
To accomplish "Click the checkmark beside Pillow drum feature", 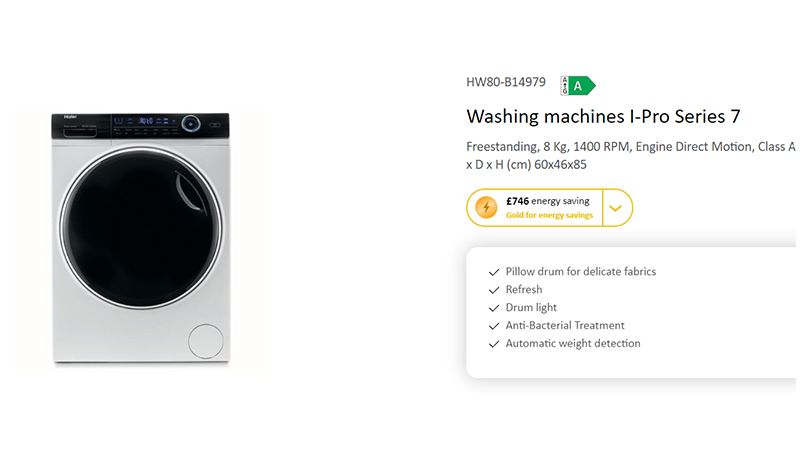I will click(493, 272).
